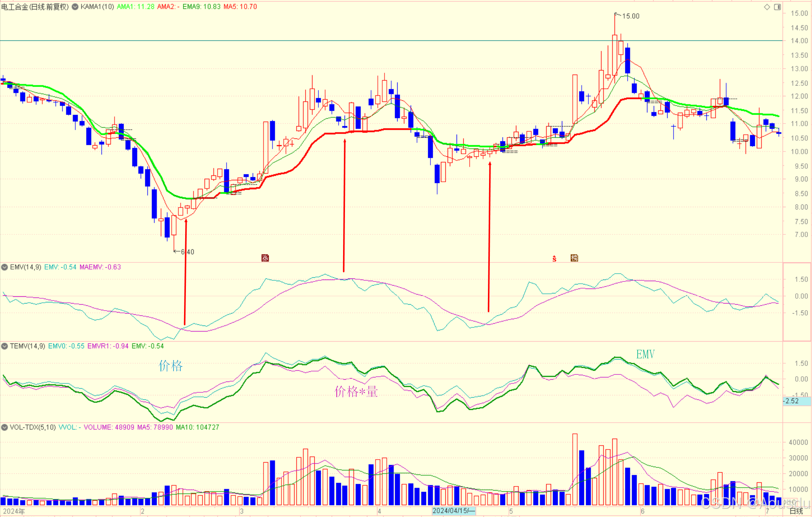Viewport: 812px width, 517px height.
Task: Open the 日线 period selector at bottom-right
Action: pyautogui.click(x=796, y=511)
